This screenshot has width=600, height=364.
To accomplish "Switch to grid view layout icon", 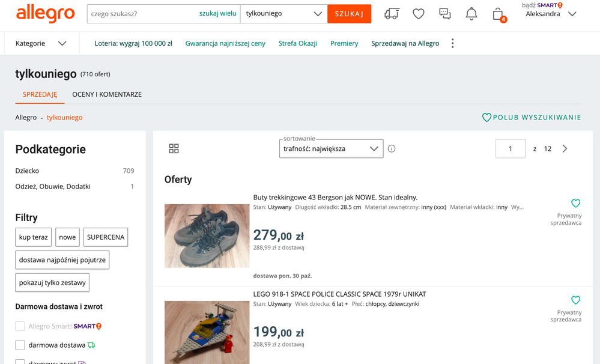I will [174, 148].
